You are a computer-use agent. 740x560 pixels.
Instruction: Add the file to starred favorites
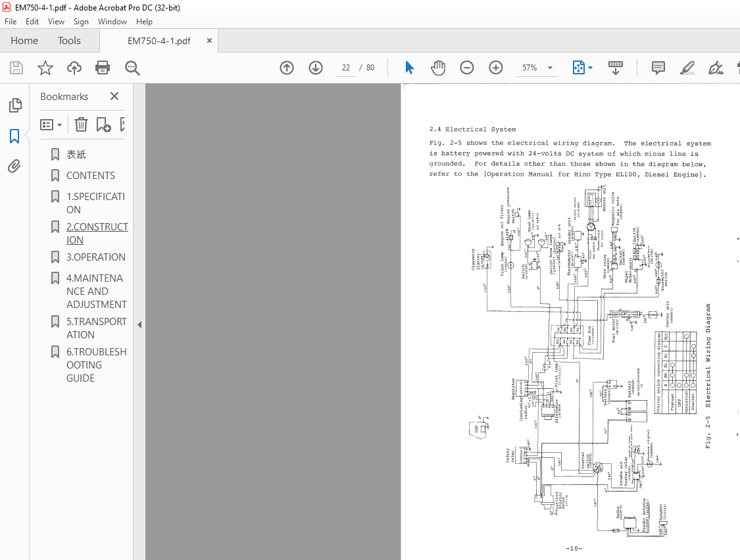pyautogui.click(x=45, y=68)
